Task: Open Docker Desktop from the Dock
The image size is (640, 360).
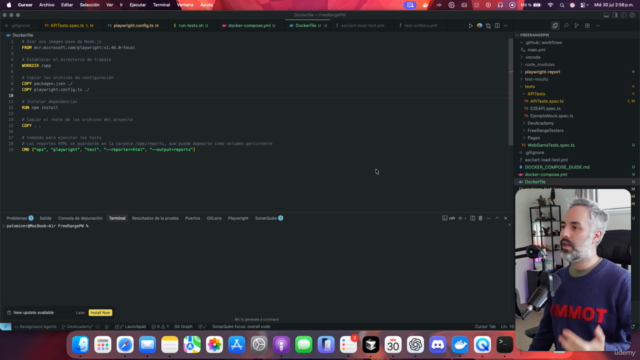Action: click(460, 345)
